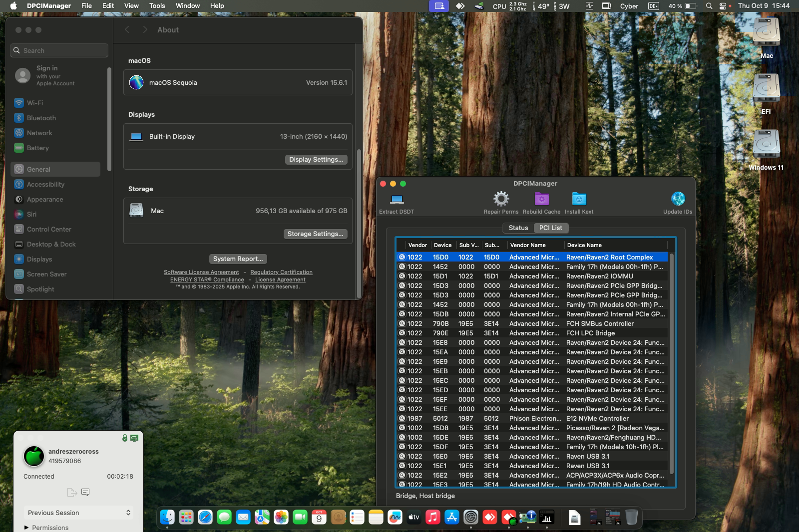Click the Built-in Display row

(238, 136)
